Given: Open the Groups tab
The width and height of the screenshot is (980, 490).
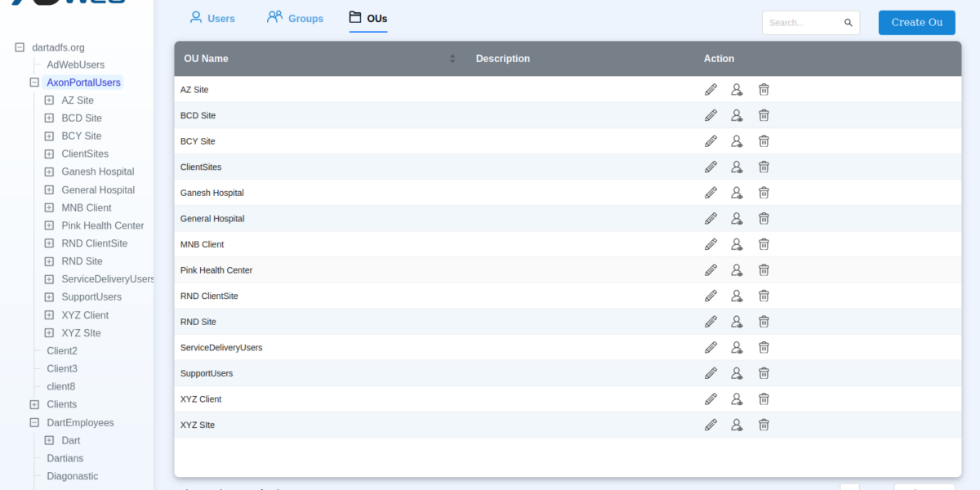Looking at the screenshot, I should [295, 18].
